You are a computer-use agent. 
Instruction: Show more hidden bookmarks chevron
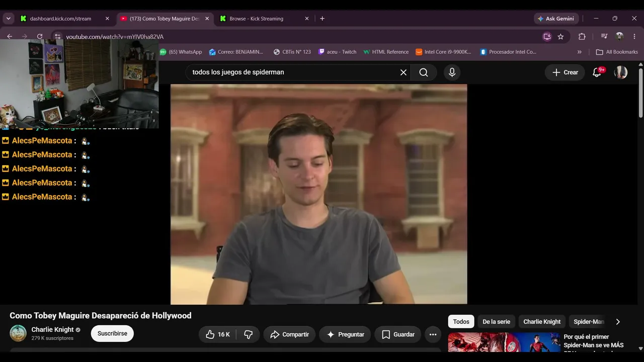pyautogui.click(x=579, y=52)
